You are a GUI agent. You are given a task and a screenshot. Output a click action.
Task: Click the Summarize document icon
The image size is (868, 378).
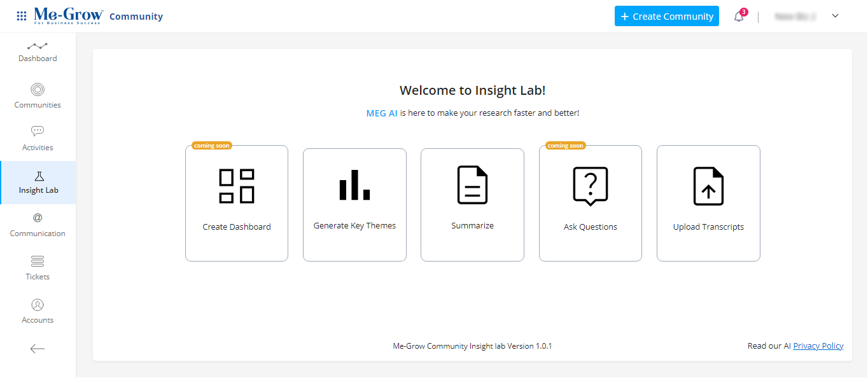(x=472, y=183)
